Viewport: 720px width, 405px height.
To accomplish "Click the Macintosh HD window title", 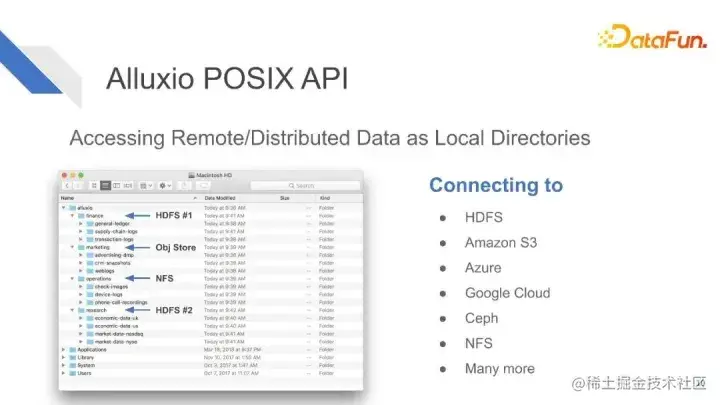I will tap(214, 175).
